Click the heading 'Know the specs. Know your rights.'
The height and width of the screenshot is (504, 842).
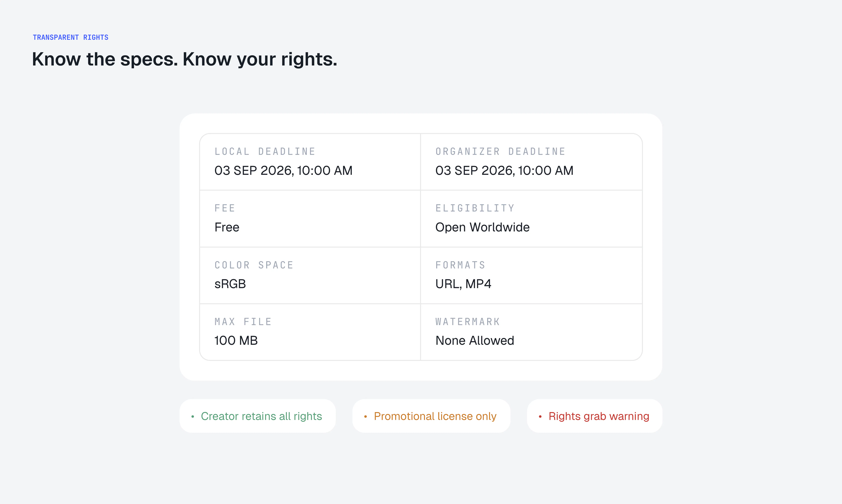pyautogui.click(x=184, y=59)
